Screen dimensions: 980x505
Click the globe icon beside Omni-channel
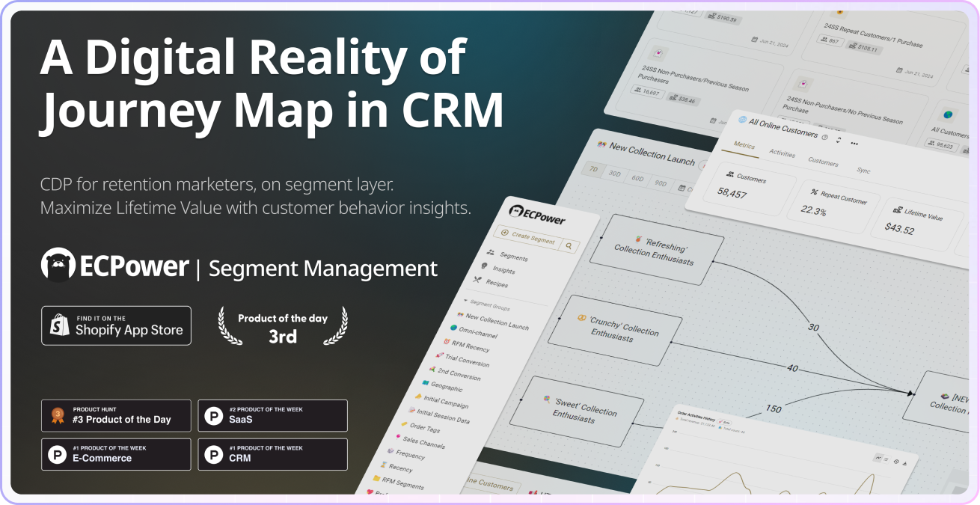point(454,327)
